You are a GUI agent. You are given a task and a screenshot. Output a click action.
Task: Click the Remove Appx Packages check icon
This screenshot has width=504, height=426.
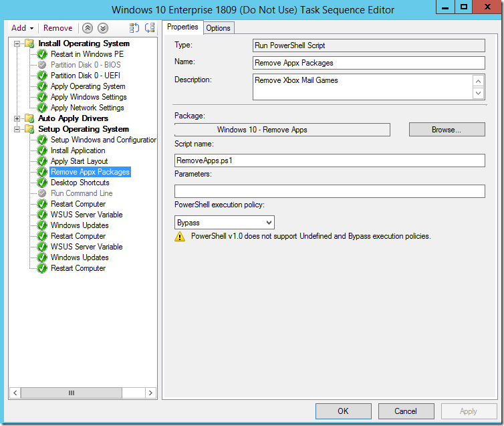click(42, 172)
